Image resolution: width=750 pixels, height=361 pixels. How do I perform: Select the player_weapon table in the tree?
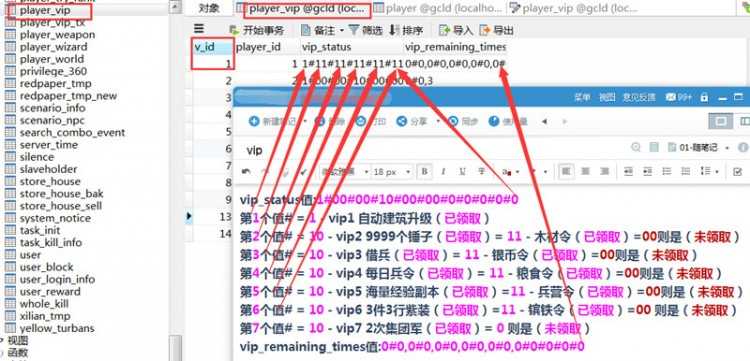(x=57, y=34)
